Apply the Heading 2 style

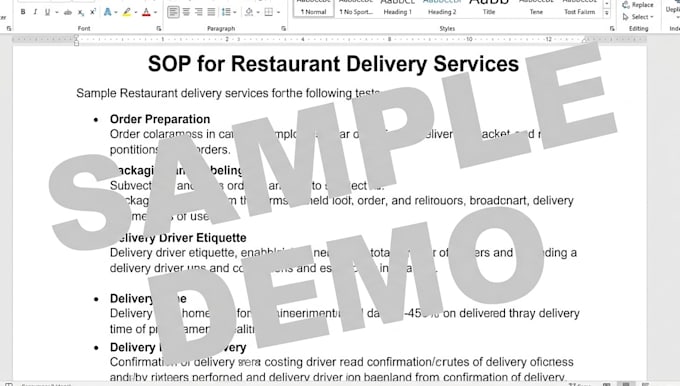[x=442, y=9]
